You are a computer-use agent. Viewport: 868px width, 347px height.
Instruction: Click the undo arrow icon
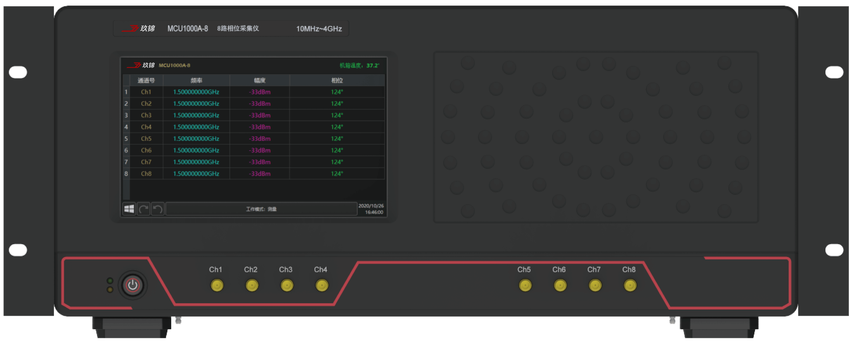tap(158, 209)
